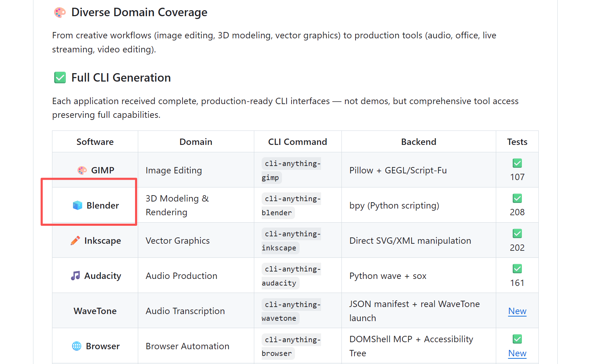Click the Audacity music note icon
The height and width of the screenshot is (364, 614).
(x=75, y=276)
